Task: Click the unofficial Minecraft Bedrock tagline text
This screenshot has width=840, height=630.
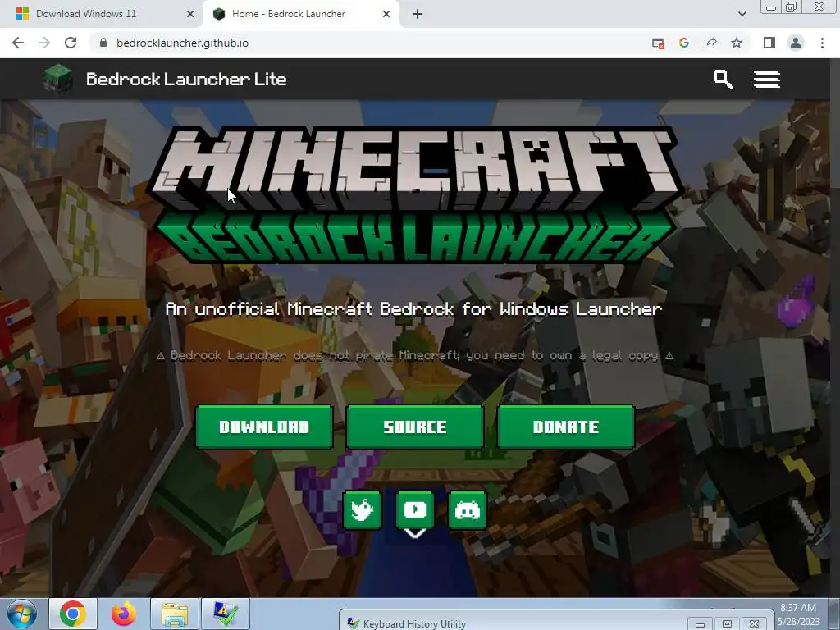Action: point(414,309)
